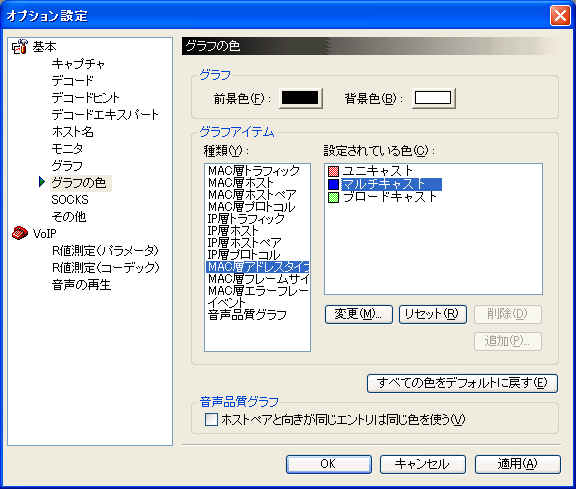Image resolution: width=576 pixels, height=489 pixels.
Task: Click the 変更(M)... button
Action: tap(359, 314)
